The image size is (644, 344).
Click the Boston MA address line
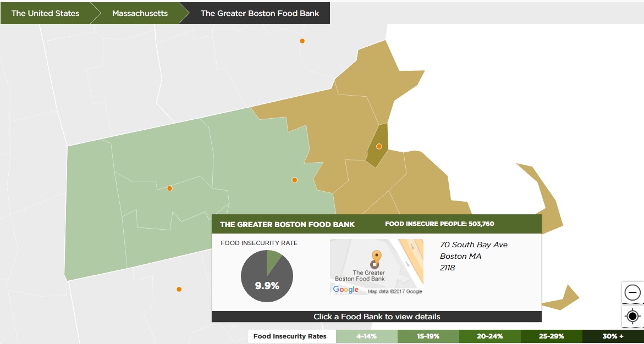pyautogui.click(x=460, y=256)
